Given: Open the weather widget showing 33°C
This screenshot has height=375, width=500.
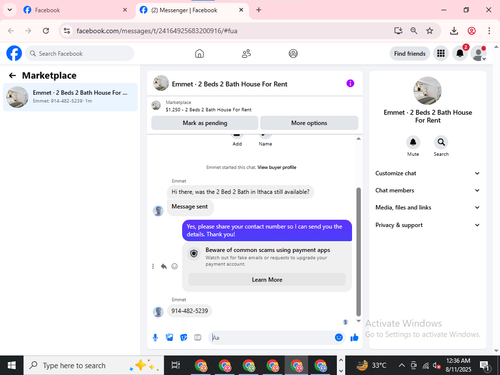Looking at the screenshot, I should pos(371,366).
